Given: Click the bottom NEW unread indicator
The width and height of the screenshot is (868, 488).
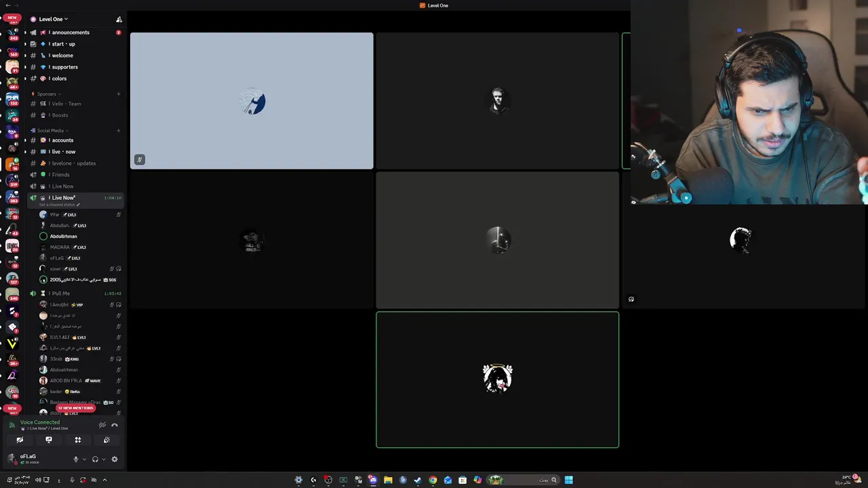Looking at the screenshot, I should click(12, 408).
